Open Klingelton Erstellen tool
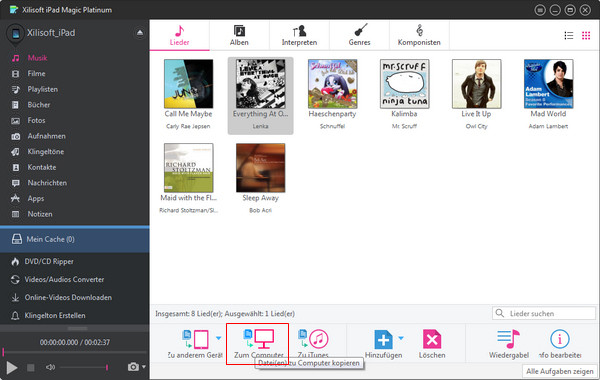The image size is (600, 380). [x=55, y=316]
